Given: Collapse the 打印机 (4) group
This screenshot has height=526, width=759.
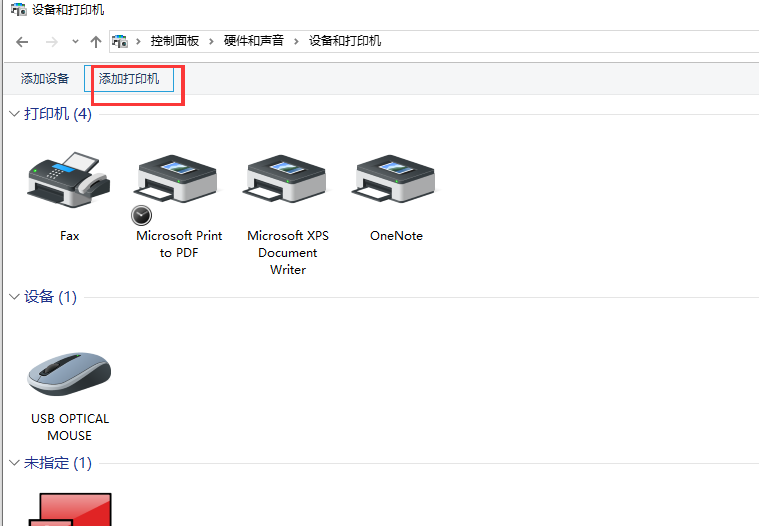Looking at the screenshot, I should point(15,114).
